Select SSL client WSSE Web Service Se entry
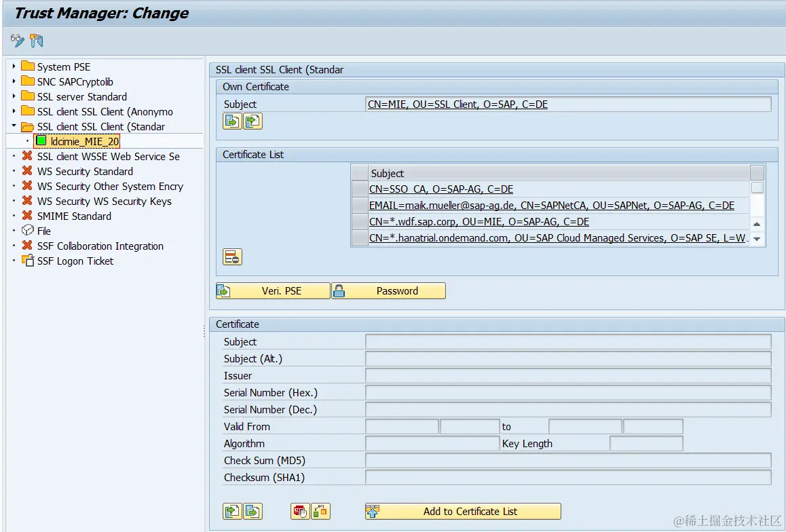 pyautogui.click(x=109, y=156)
